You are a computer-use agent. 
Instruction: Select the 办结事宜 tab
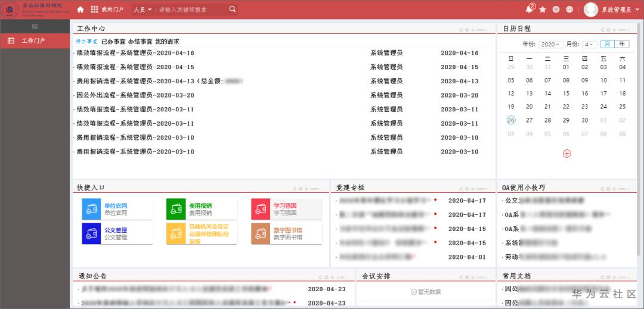click(x=140, y=42)
